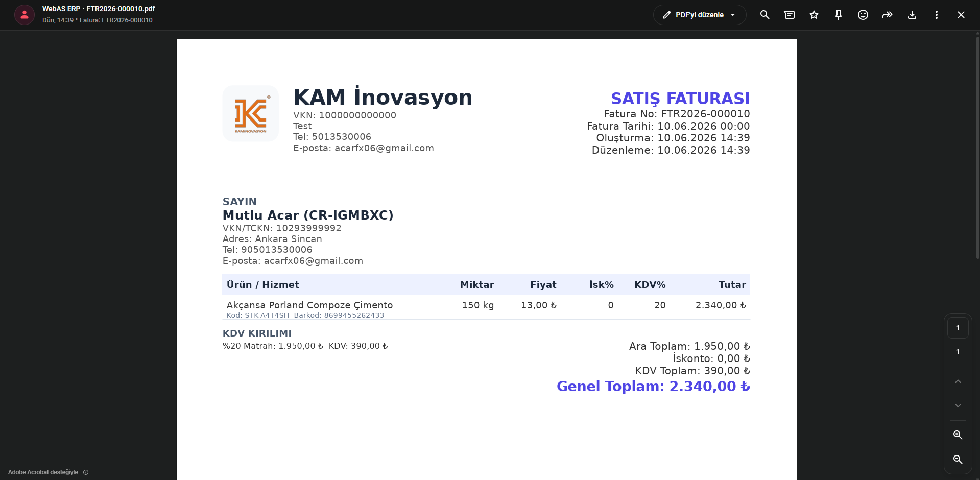Add an emoji reaction with the smiley icon
This screenshot has height=480, width=980.
pos(863,15)
